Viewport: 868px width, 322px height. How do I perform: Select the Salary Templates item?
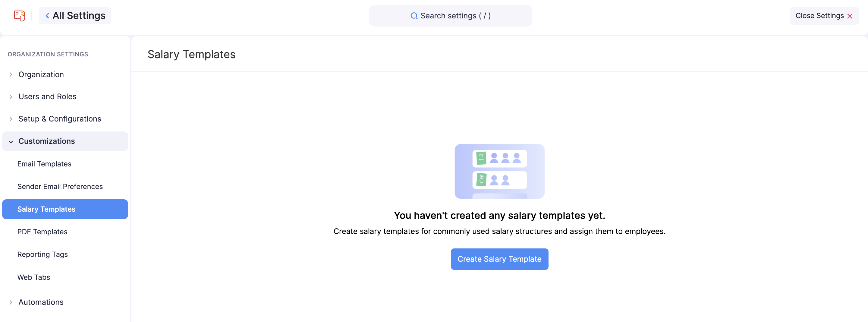tap(46, 209)
